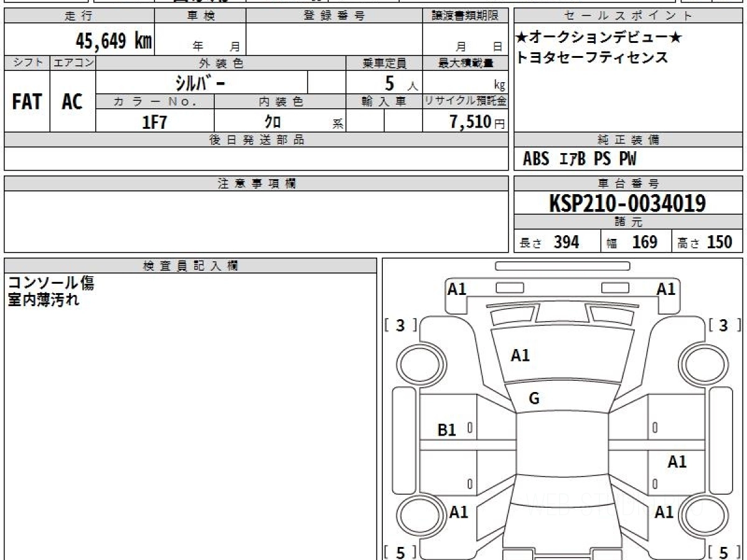Select the width value 幅 169
Image resolution: width=747 pixels, height=560 pixels.
632,242
